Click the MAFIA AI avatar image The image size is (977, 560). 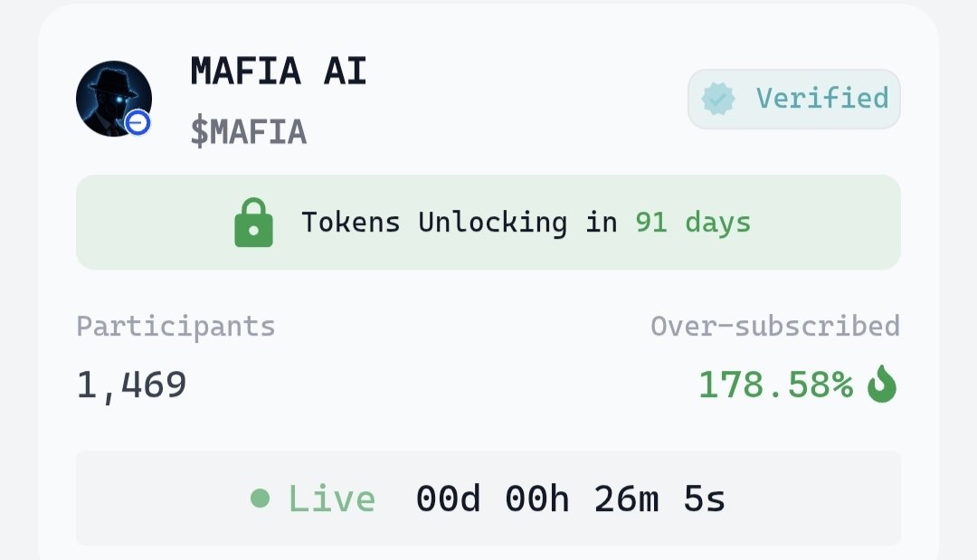(114, 99)
